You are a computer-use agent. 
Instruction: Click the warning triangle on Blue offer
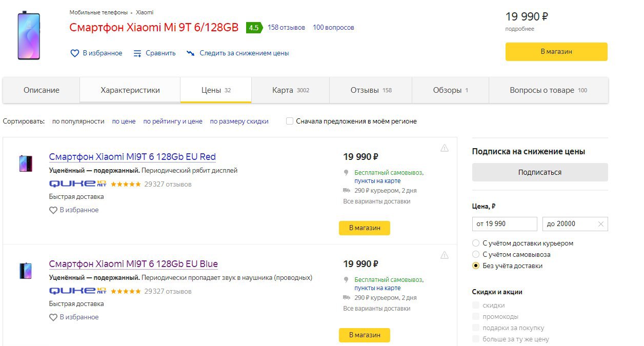tap(445, 255)
